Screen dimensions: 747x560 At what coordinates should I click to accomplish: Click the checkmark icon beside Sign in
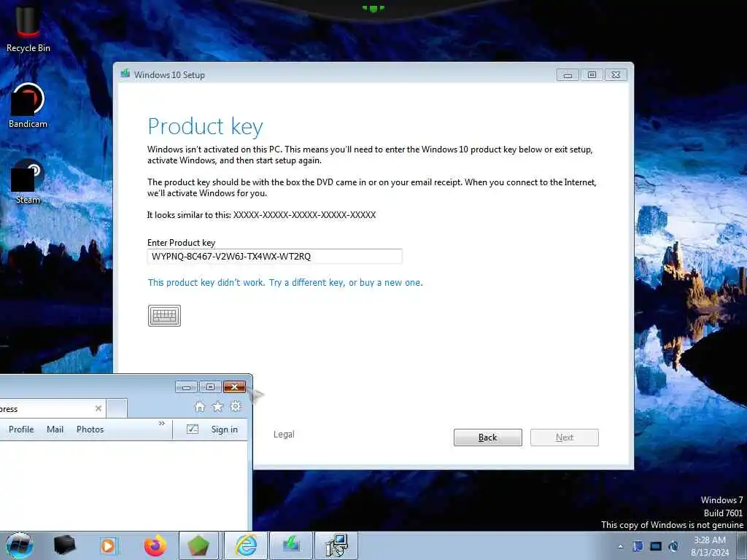(193, 429)
